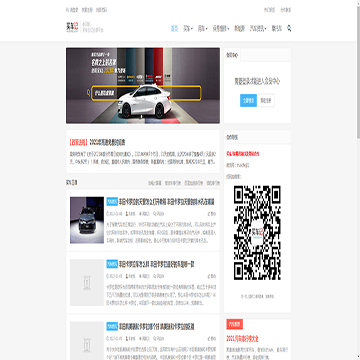The width and height of the screenshot is (360, 360).
Task: Expand the 汽车资讯 dropdown in the navigation bar
Action: (258, 29)
